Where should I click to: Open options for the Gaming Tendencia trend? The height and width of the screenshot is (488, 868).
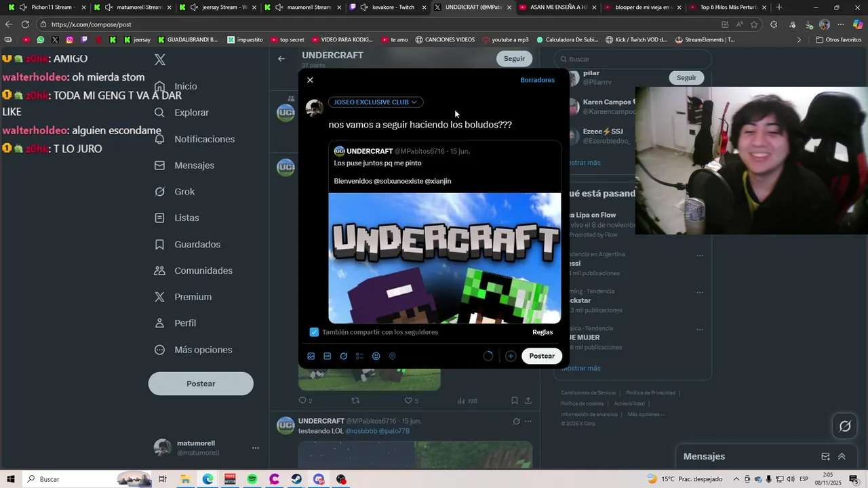click(x=700, y=293)
